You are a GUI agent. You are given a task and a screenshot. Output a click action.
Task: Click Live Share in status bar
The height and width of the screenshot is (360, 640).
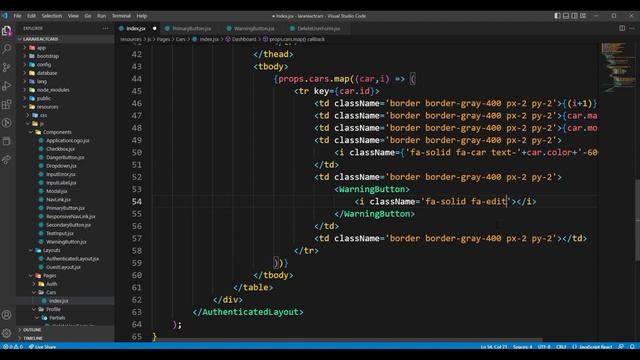[42, 347]
